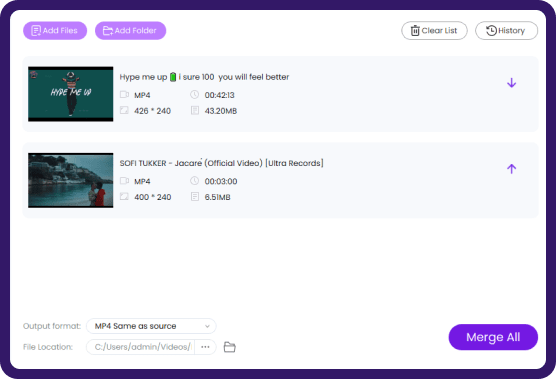The width and height of the screenshot is (556, 379).
Task: Select the SOFI TUKKER Jacaré video thumbnail
Action: [x=71, y=180]
